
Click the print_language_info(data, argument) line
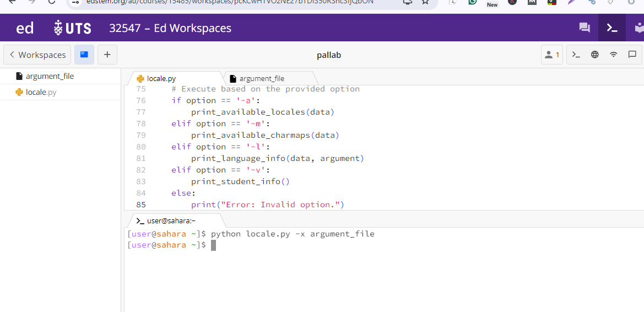point(278,158)
